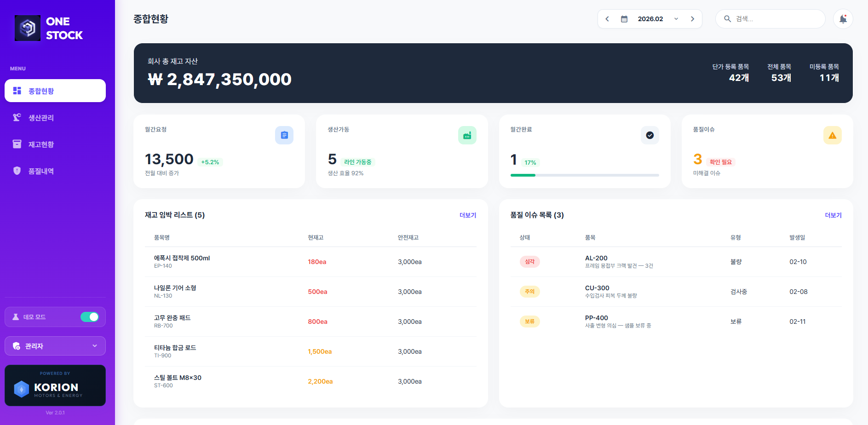Viewport: 868px width, 425px height.
Task: Go to the previous month
Action: point(607,19)
